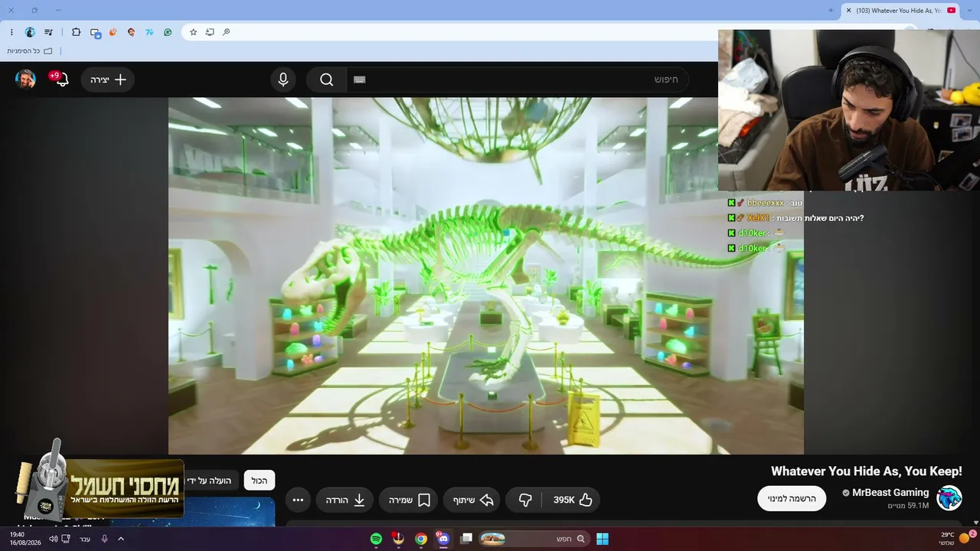Screen dimensions: 980x551
Task: Click the zoom magnifier icon in address bar
Action: point(227,32)
